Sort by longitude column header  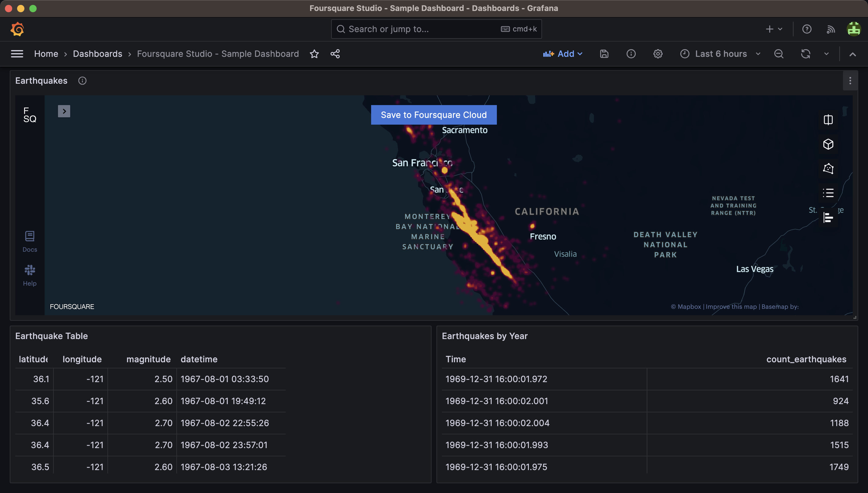coord(82,359)
